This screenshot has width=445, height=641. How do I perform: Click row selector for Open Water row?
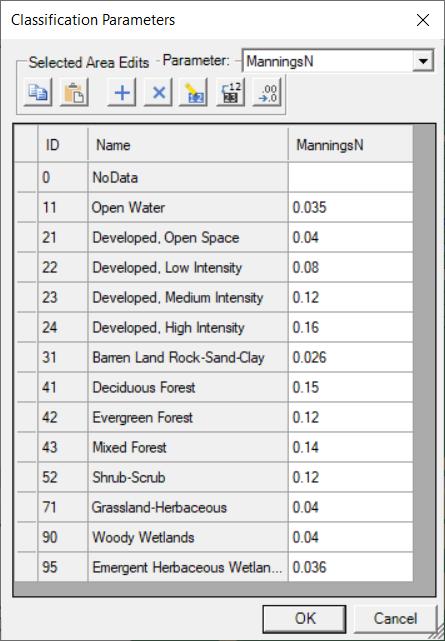(x=26, y=207)
